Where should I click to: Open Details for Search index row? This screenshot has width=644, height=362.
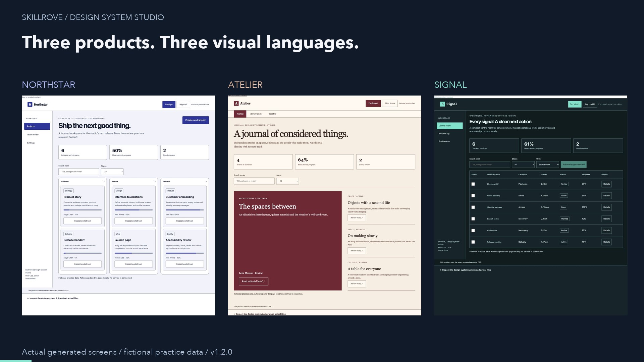[x=606, y=219]
